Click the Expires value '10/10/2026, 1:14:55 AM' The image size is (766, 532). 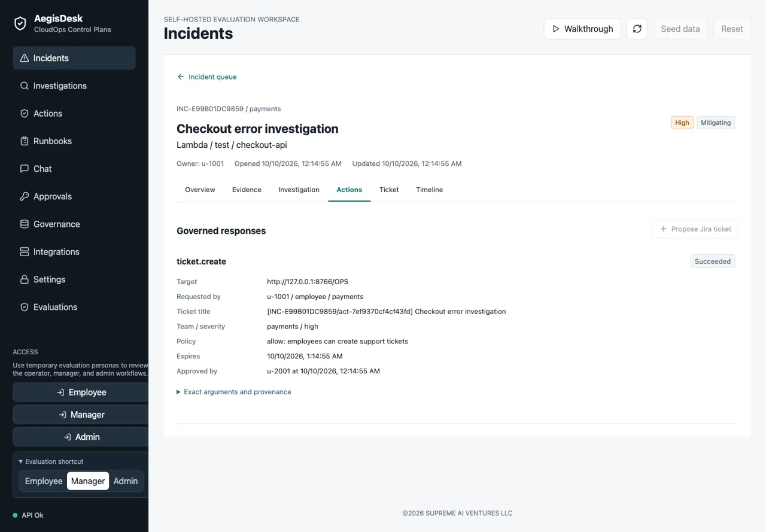coord(305,356)
